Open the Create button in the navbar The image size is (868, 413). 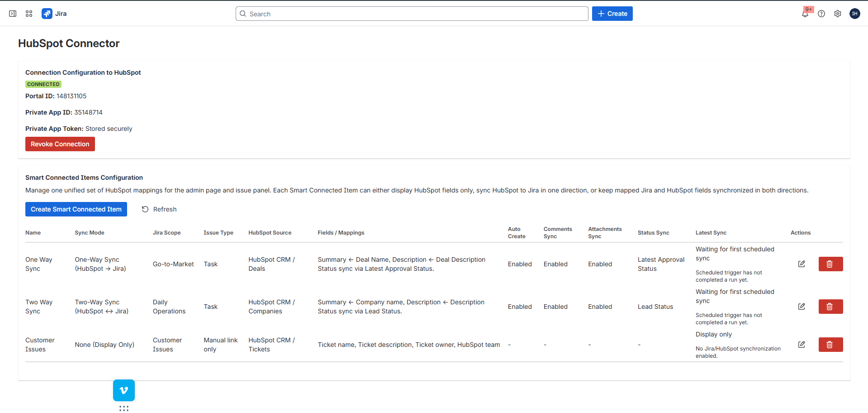(612, 14)
